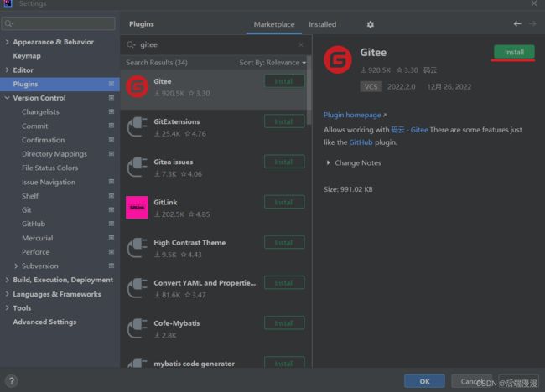Click the Cofe-Mybatis plug icon
Screen dimensions: 545x392
tap(137, 328)
